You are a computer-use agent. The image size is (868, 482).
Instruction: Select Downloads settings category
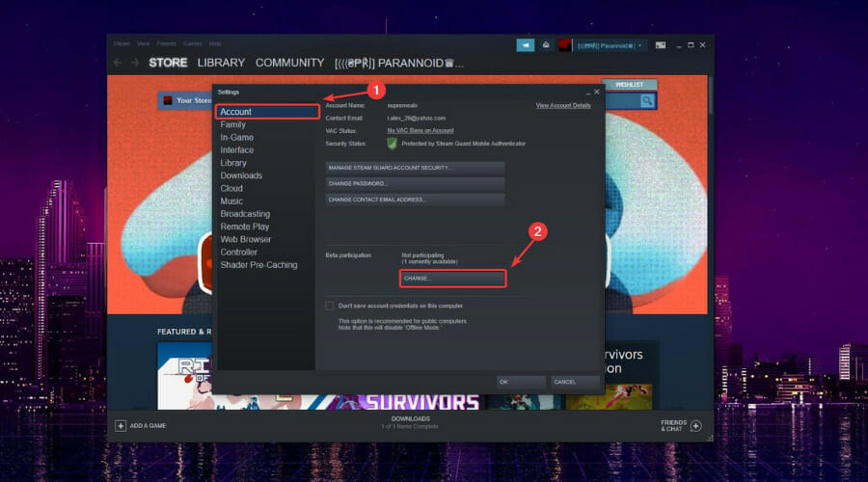point(241,175)
